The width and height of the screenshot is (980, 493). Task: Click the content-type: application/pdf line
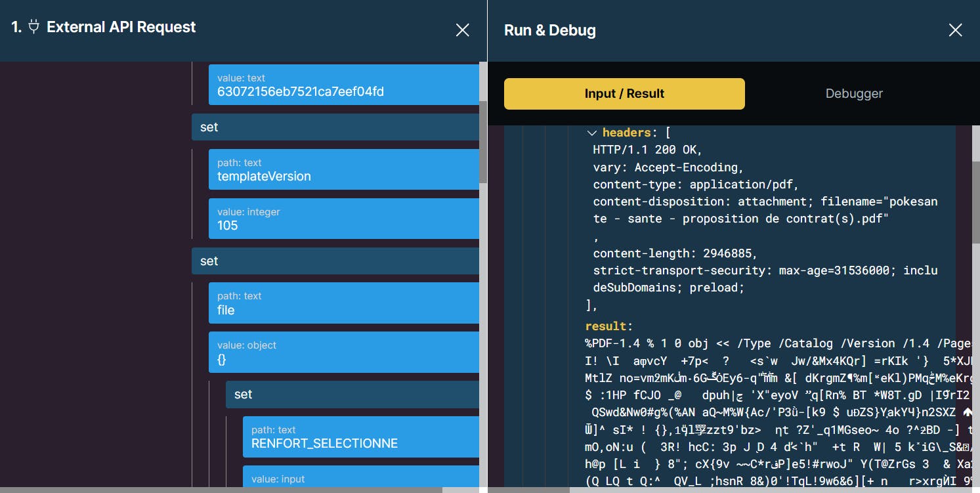696,184
